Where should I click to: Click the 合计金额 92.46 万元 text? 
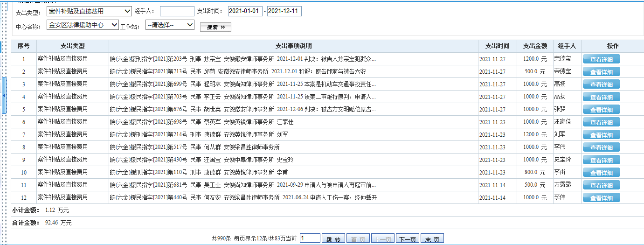point(42,223)
